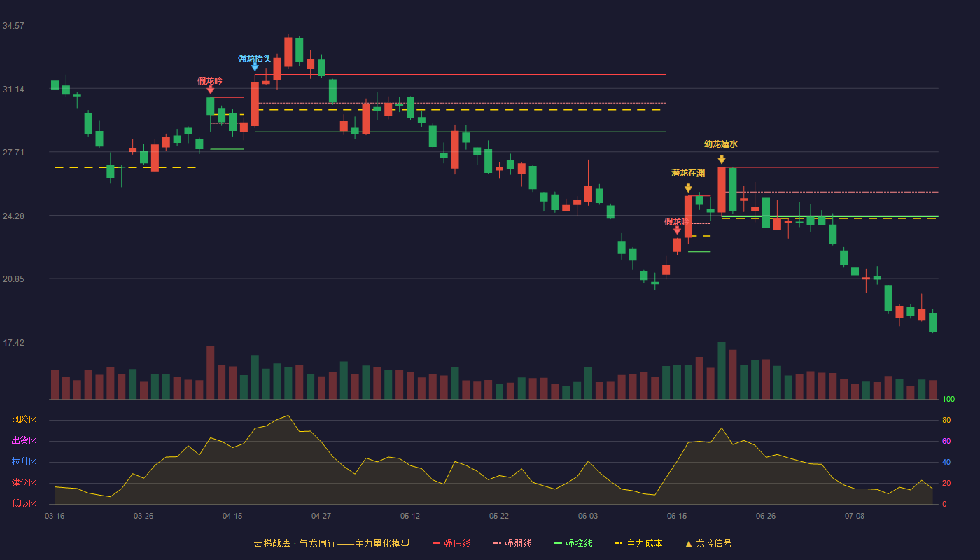Click the 强龙抬头 signal label
Viewport: 980px width, 560px height.
click(x=255, y=59)
